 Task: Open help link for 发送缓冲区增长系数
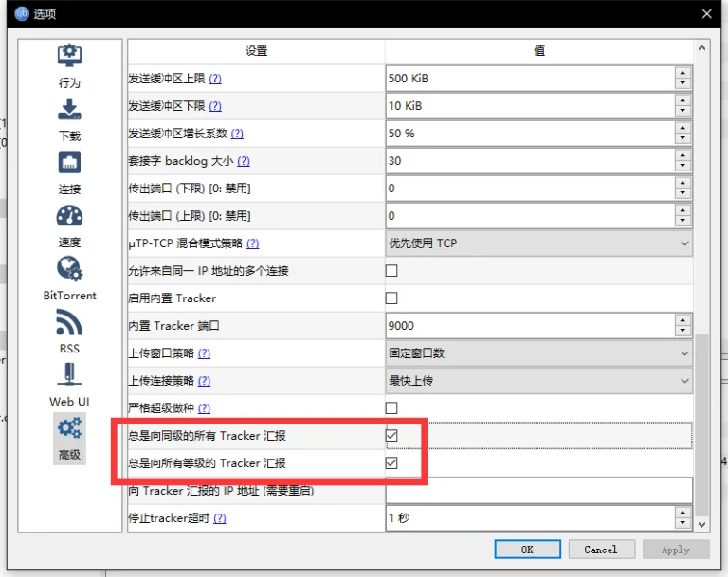pyautogui.click(x=237, y=134)
